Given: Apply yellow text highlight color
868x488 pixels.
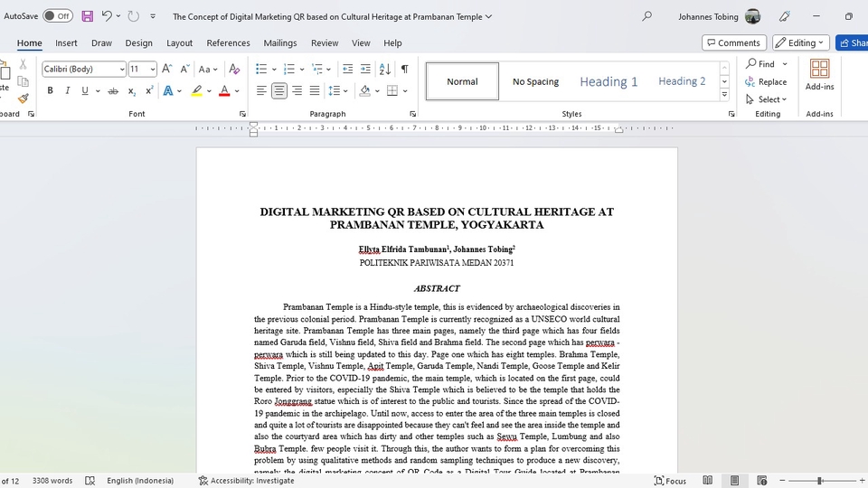Looking at the screenshot, I should pyautogui.click(x=196, y=90).
